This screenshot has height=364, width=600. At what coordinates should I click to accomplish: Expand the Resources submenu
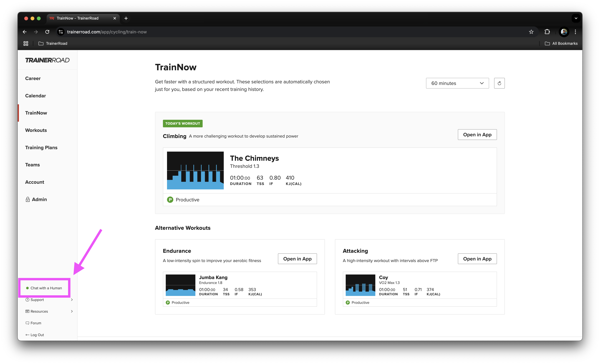pos(49,311)
